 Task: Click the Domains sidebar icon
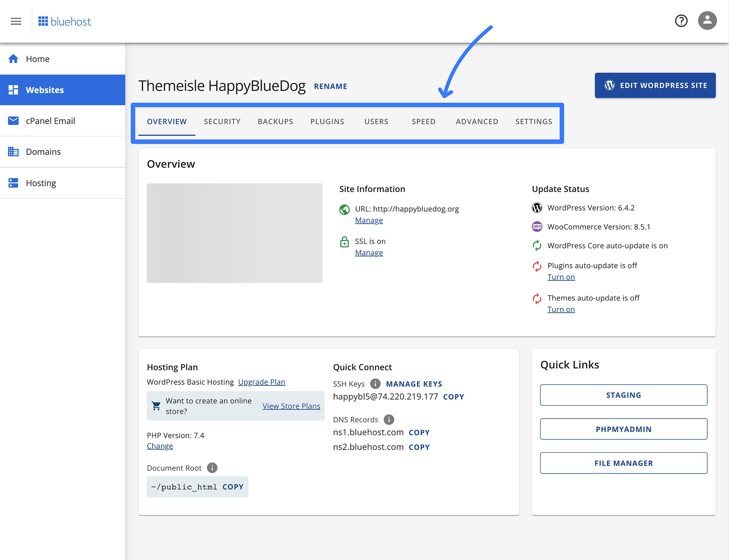(15, 152)
